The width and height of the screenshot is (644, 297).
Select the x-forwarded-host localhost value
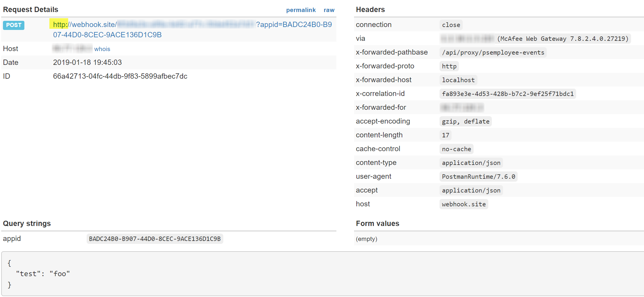pos(458,80)
